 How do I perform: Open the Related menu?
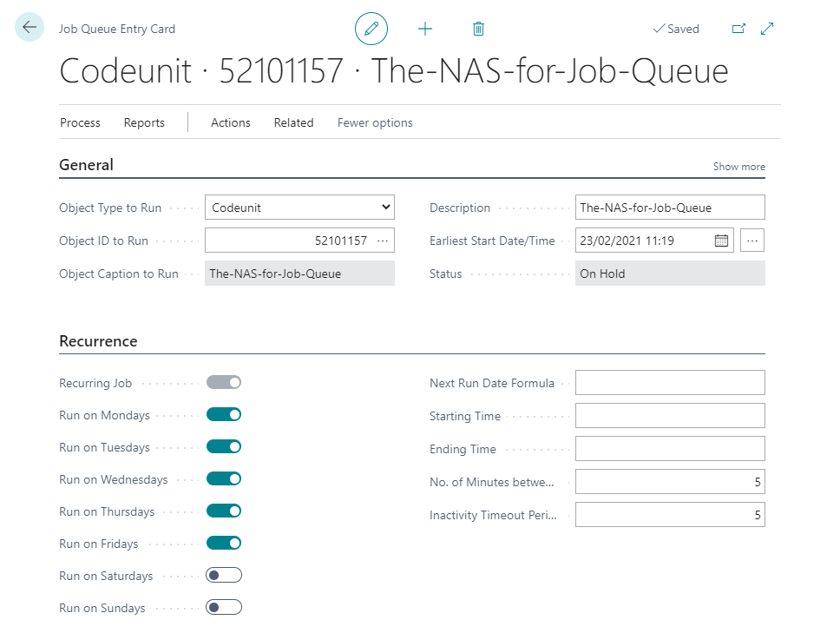click(293, 122)
